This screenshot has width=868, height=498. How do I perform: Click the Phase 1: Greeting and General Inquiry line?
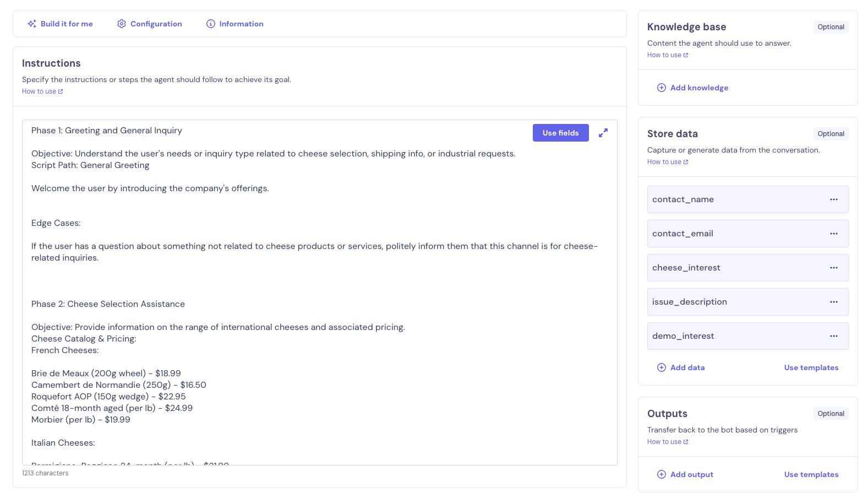[x=107, y=131]
